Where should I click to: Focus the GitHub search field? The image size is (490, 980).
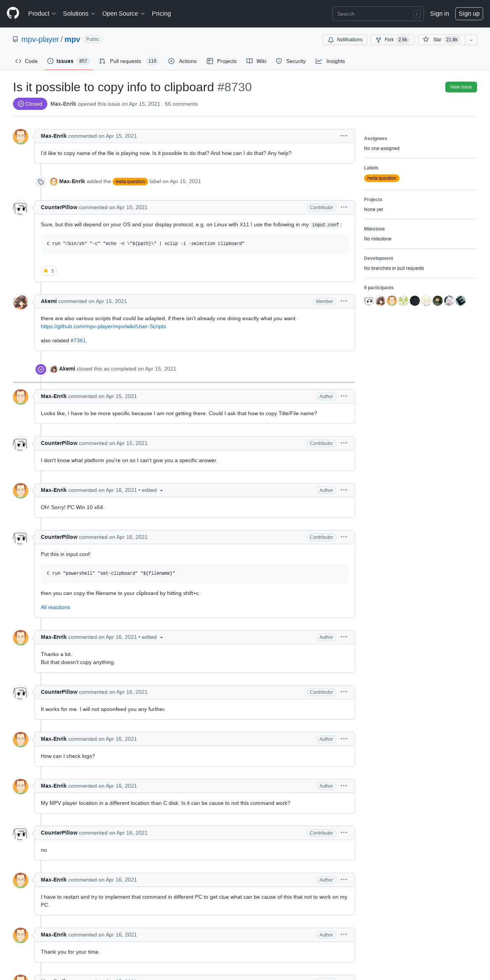point(378,14)
